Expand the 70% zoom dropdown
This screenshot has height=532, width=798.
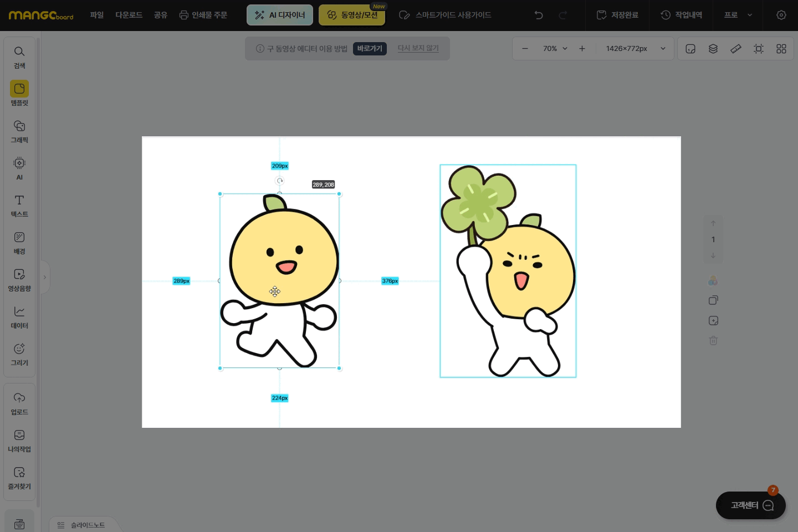[555, 49]
